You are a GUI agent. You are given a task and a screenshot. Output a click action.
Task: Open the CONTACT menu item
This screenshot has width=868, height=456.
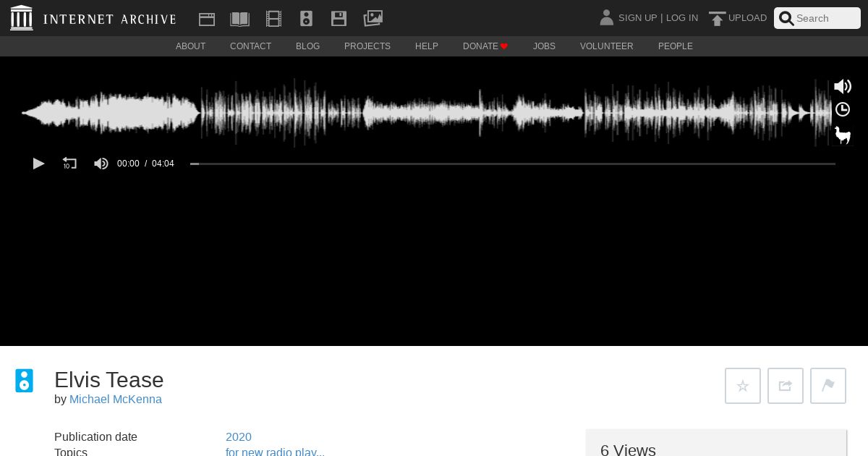pyautogui.click(x=251, y=46)
